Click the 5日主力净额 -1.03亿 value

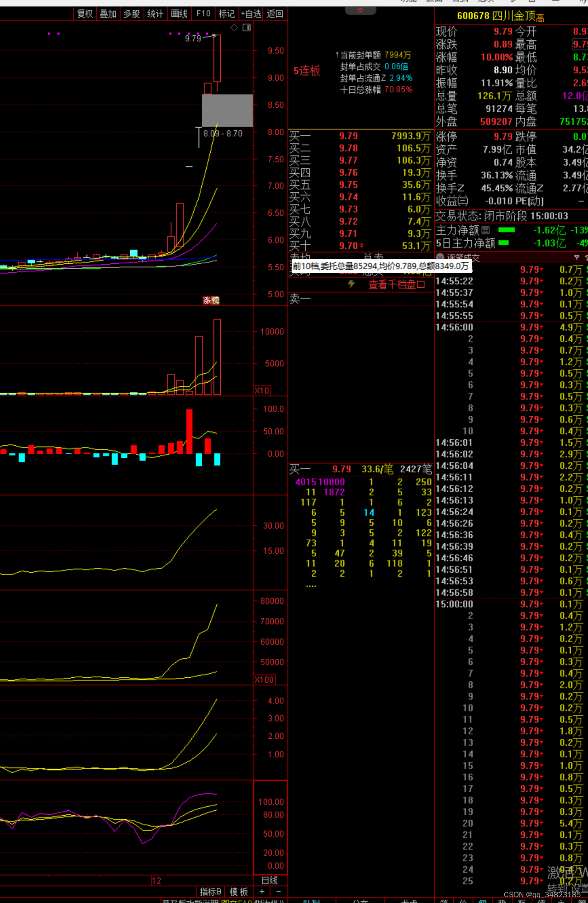click(x=549, y=243)
